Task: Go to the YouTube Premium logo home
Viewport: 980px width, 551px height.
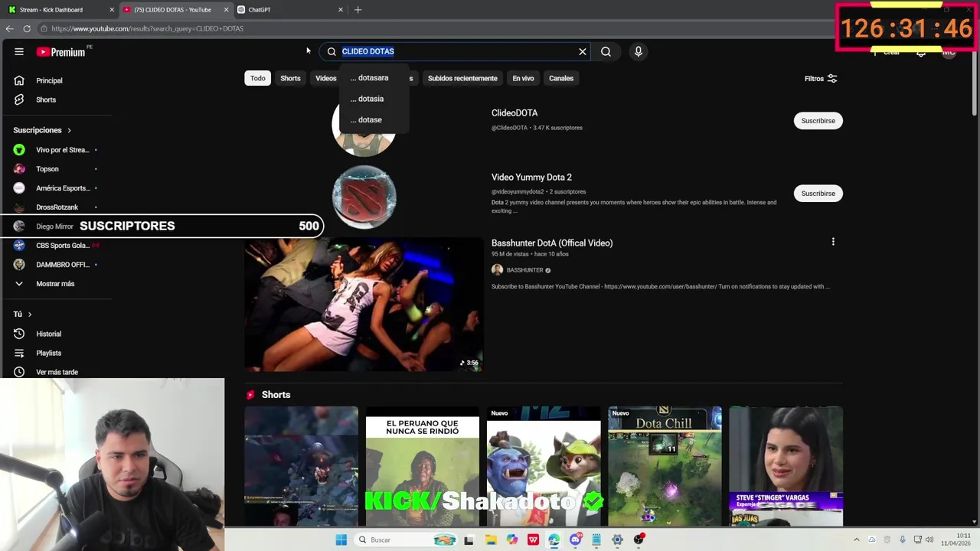Action: [60, 52]
